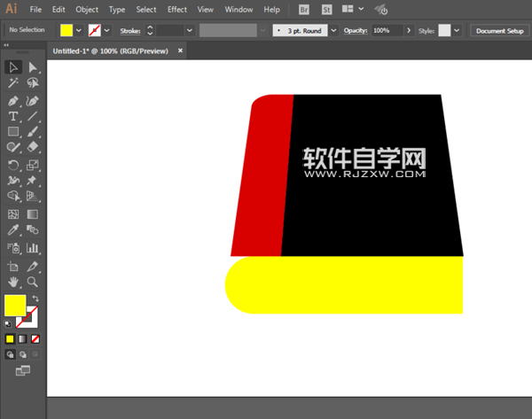Screen dimensions: 532x419
Task: Select the Rectangle tool
Action: 13,131
